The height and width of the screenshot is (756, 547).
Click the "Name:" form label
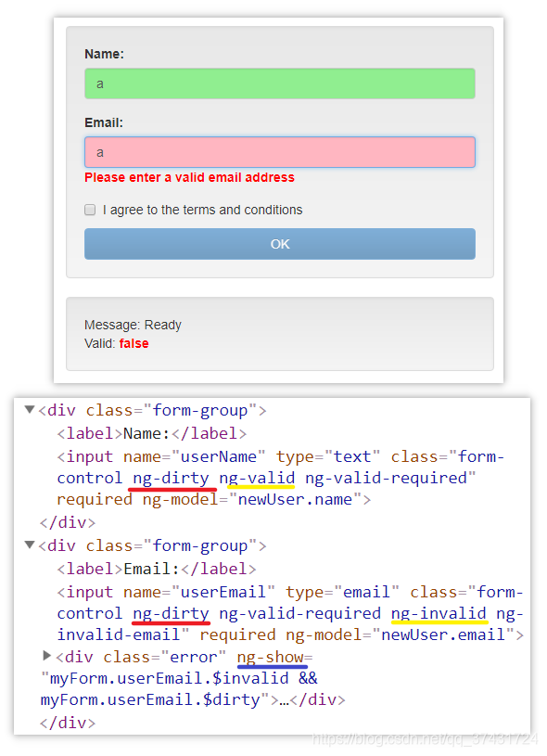pyautogui.click(x=104, y=54)
